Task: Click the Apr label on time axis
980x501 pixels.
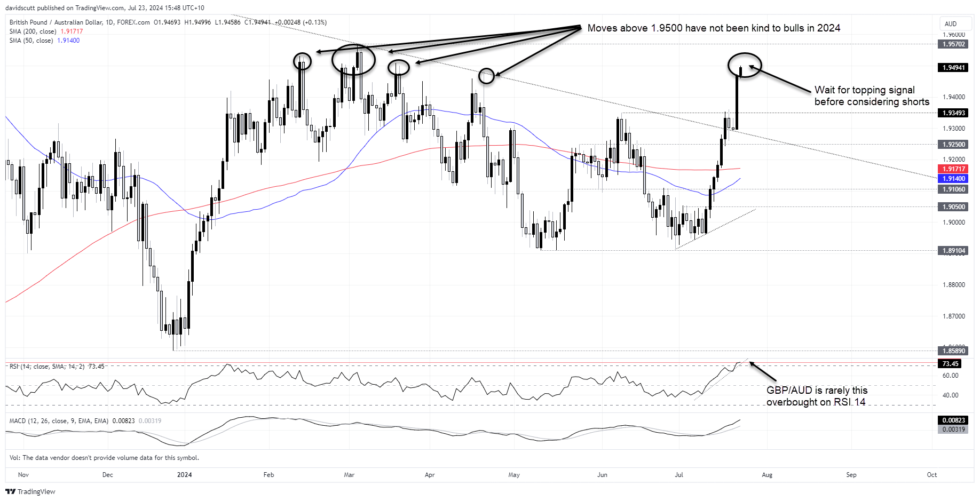Action: [x=430, y=475]
